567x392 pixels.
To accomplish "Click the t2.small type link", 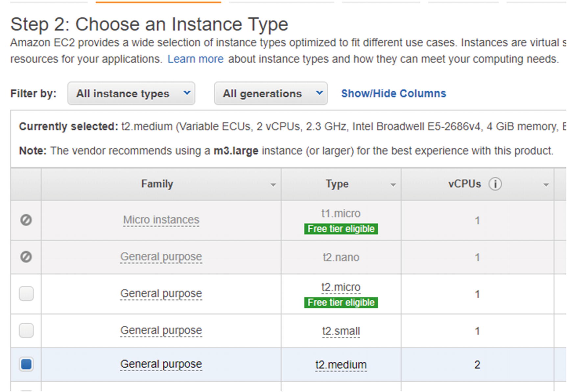I will pyautogui.click(x=341, y=331).
